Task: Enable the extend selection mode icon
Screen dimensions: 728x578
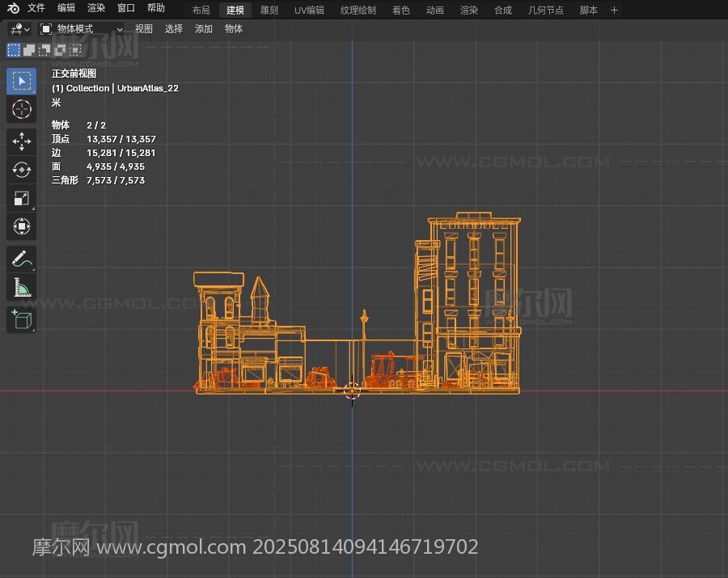Action: [29, 50]
